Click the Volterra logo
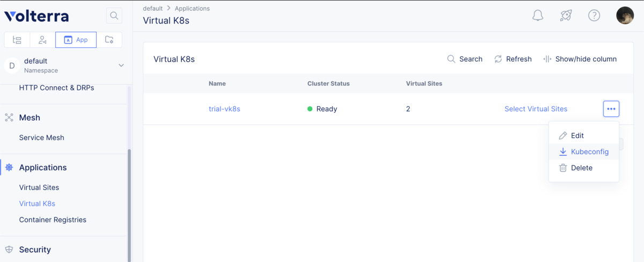Image resolution: width=644 pixels, height=262 pixels. (36, 16)
